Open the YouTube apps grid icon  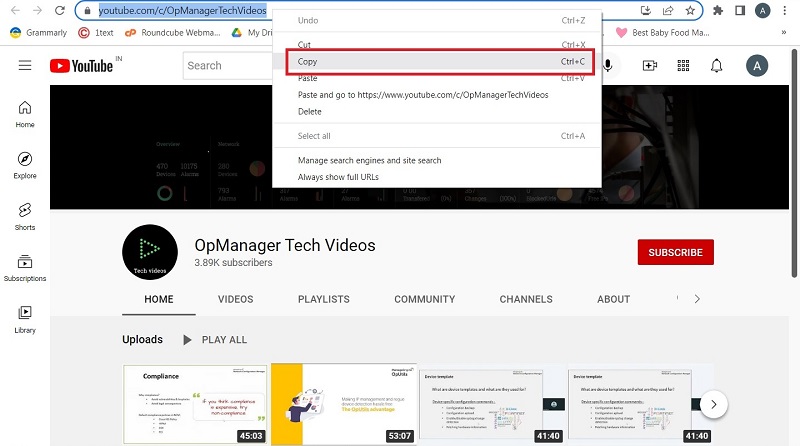(x=683, y=65)
